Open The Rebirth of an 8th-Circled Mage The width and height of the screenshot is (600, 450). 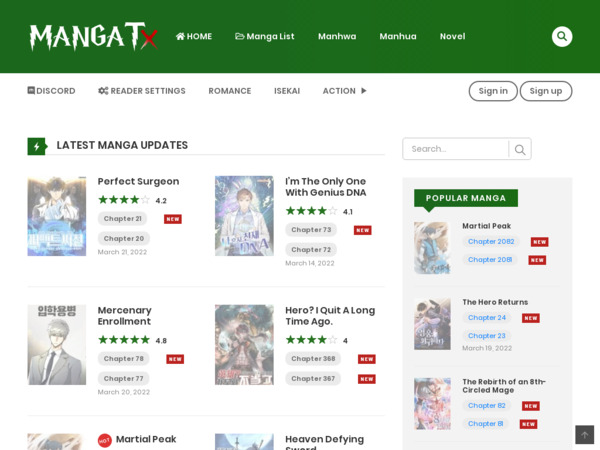(504, 386)
